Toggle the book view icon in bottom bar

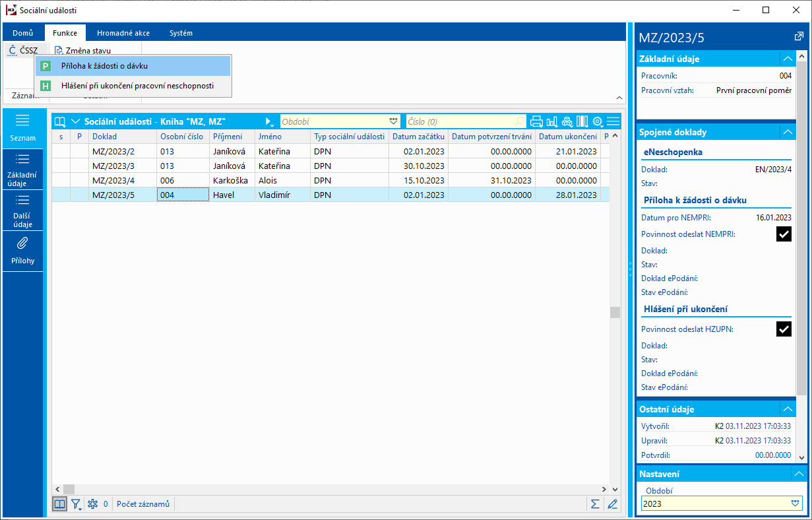click(60, 504)
